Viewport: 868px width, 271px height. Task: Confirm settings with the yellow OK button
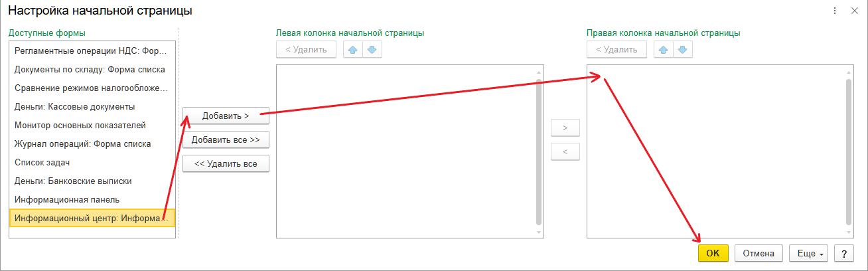click(713, 253)
